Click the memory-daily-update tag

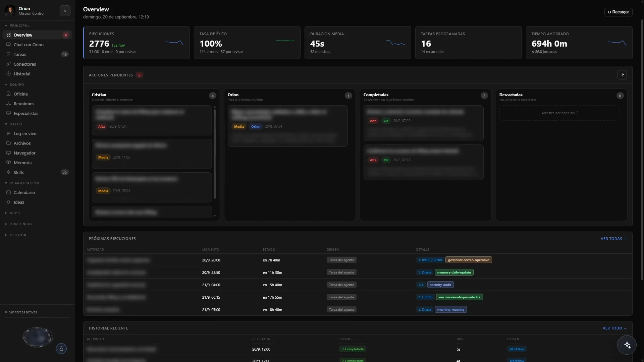click(454, 273)
